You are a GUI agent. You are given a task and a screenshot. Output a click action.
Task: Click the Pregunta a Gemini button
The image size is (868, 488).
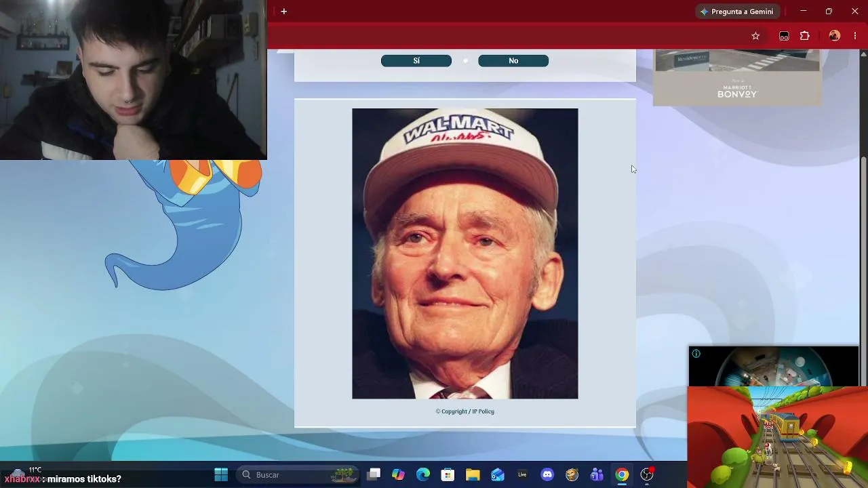click(737, 12)
